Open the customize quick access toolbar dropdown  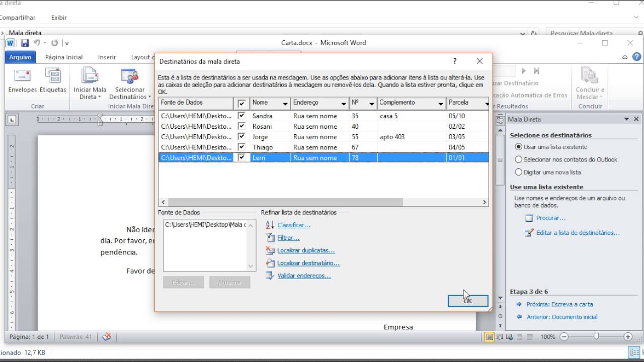point(67,43)
